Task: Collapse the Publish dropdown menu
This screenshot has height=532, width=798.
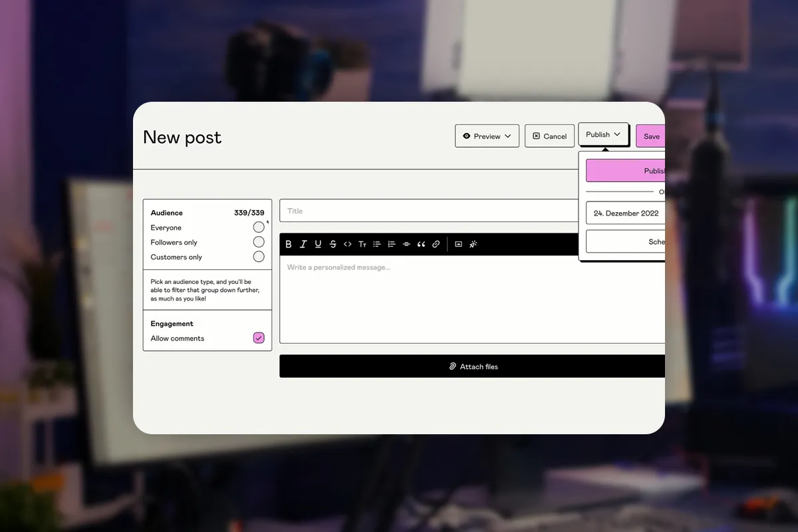Action: (x=603, y=134)
